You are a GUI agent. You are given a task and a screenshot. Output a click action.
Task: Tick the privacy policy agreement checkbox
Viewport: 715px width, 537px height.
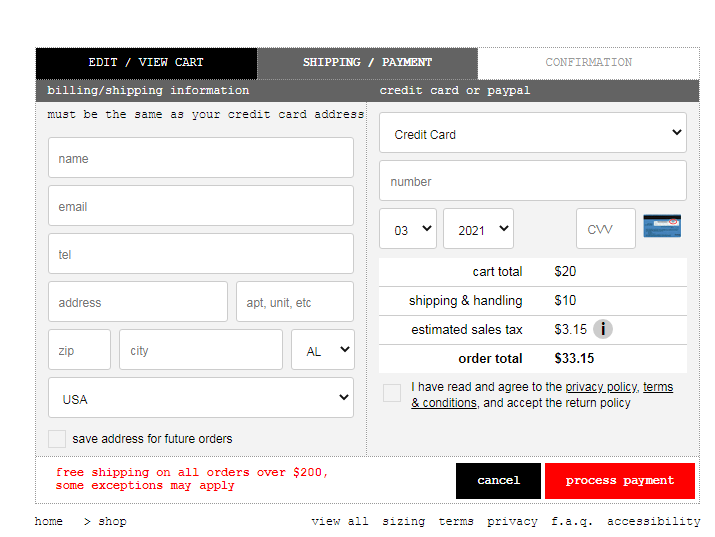coord(392,393)
